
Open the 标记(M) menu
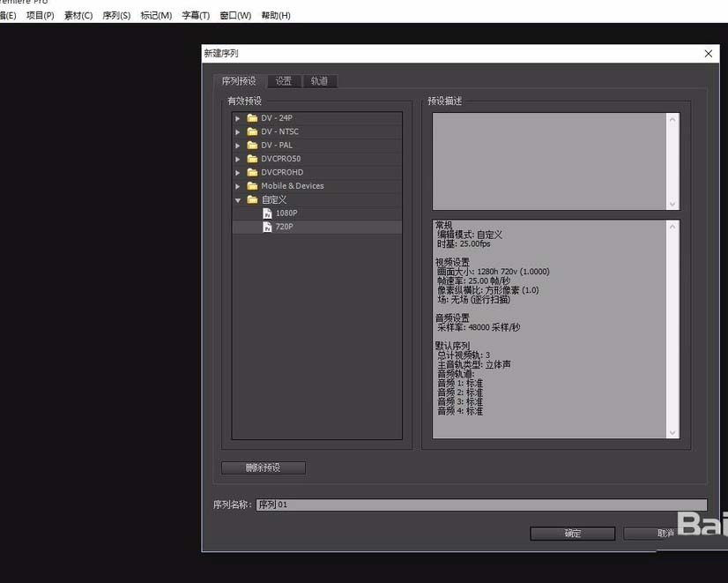pos(156,15)
